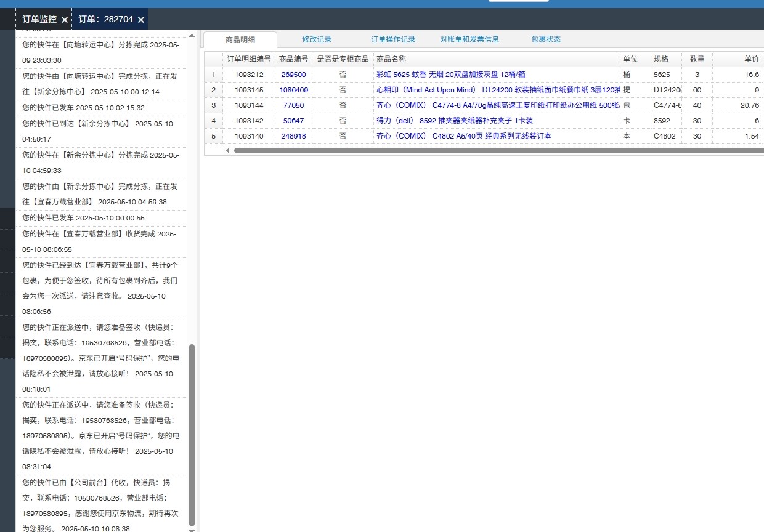Select tracking entry 您的快件已发车 2025-05-10 06:00:55
Image resolution: width=764 pixels, height=532 pixels.
[102, 218]
